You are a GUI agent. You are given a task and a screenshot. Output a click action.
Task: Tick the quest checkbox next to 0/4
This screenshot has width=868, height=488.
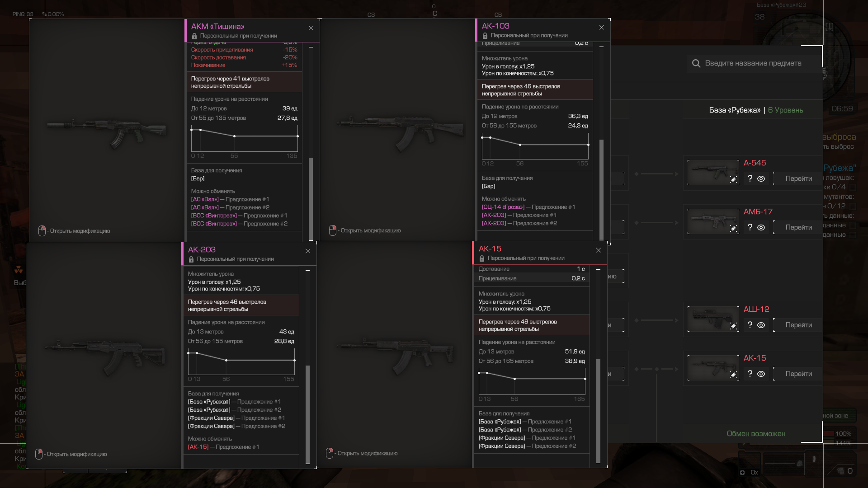[853, 187]
